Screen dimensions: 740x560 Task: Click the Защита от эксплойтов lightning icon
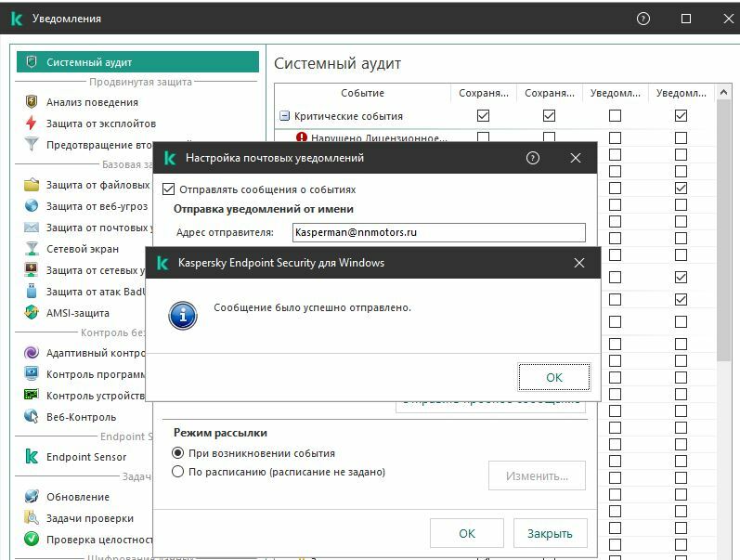[32, 123]
